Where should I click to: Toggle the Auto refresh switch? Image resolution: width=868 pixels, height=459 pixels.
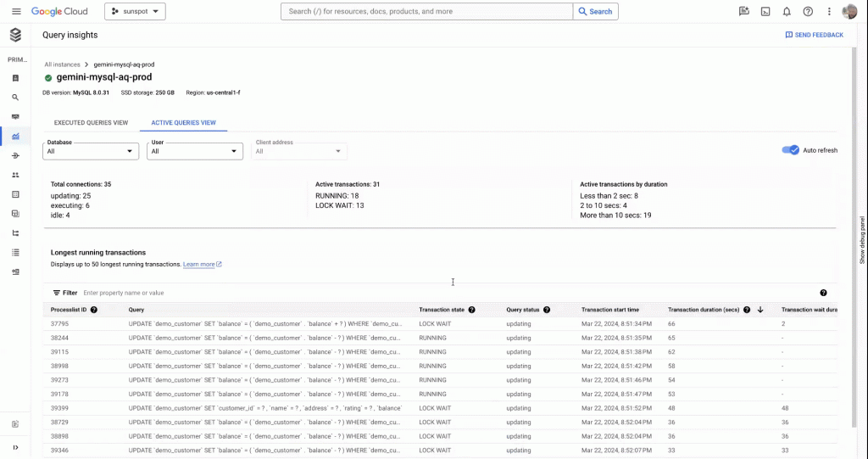[791, 150]
